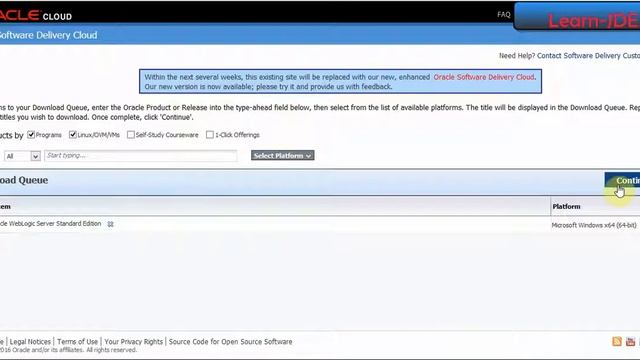Image resolution: width=640 pixels, height=360 pixels.
Task: Click the Software Delivery Cloud heading
Action: point(49,35)
